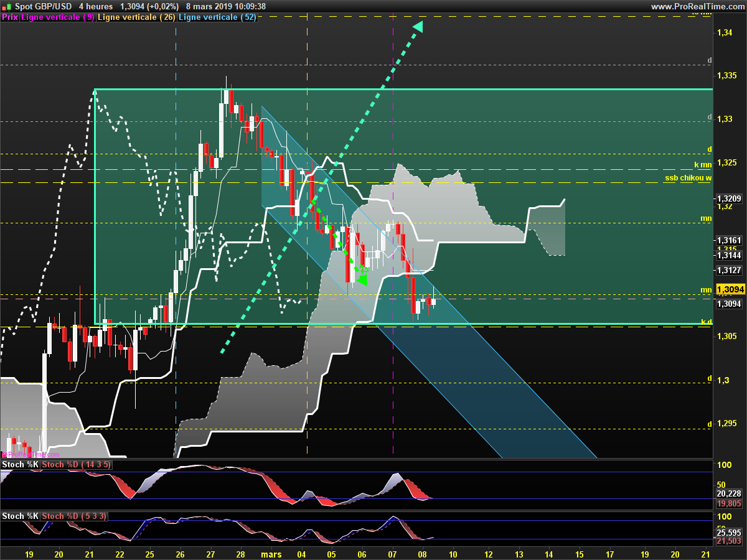Screen dimensions: 747x560
Task: Click the 12 date axis label
Action: (488, 553)
